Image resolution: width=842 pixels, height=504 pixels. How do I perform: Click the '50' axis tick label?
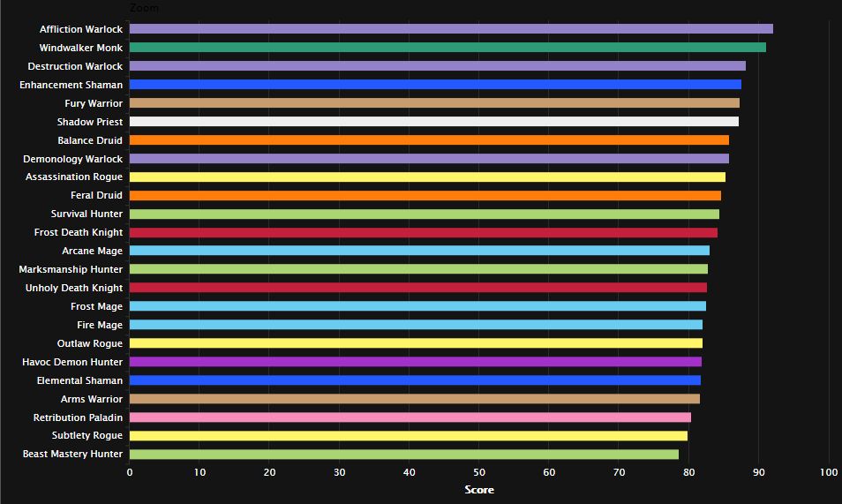[479, 472]
